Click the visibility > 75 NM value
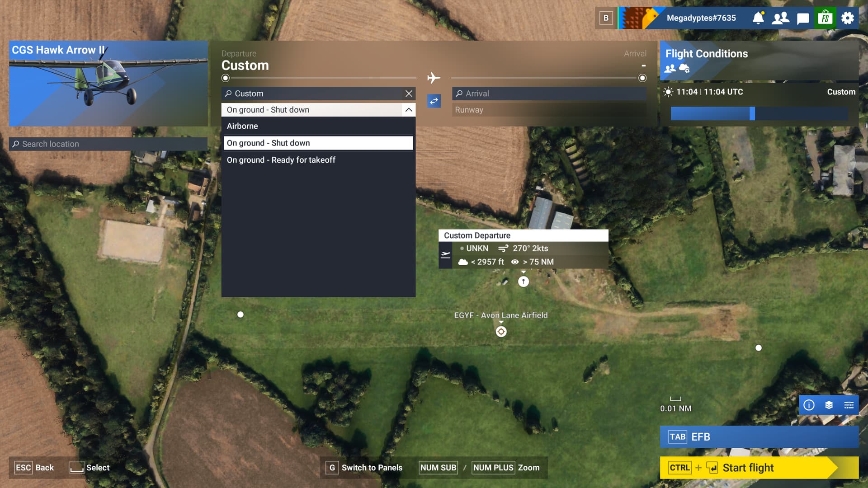 (x=533, y=262)
